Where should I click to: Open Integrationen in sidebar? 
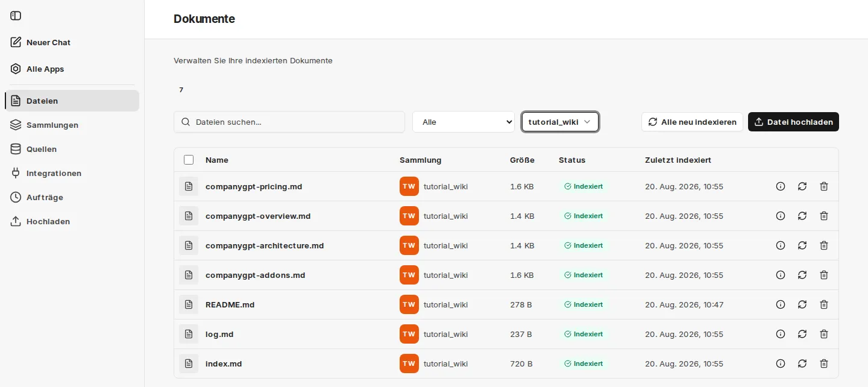(72, 173)
